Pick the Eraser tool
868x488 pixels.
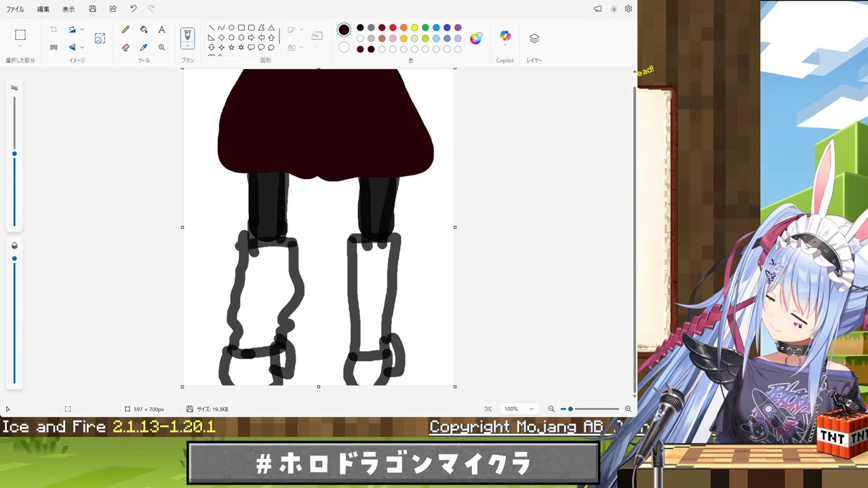[x=125, y=47]
